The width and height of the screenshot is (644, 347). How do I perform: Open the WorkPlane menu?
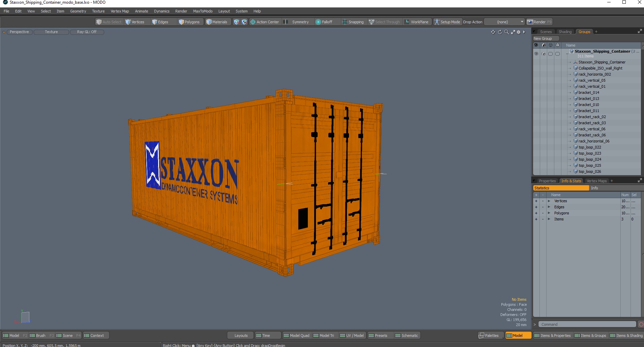pos(417,22)
